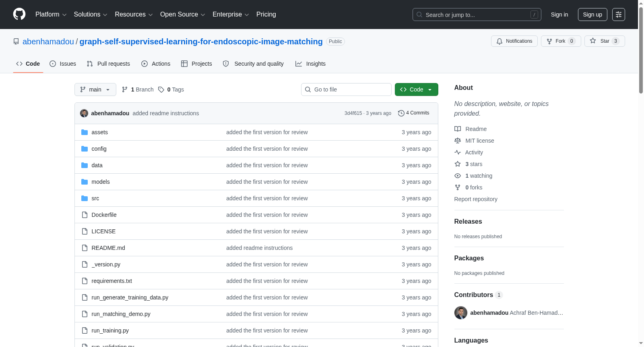644x347 pixels.
Task: Switch to the Projects tab
Action: coord(196,64)
